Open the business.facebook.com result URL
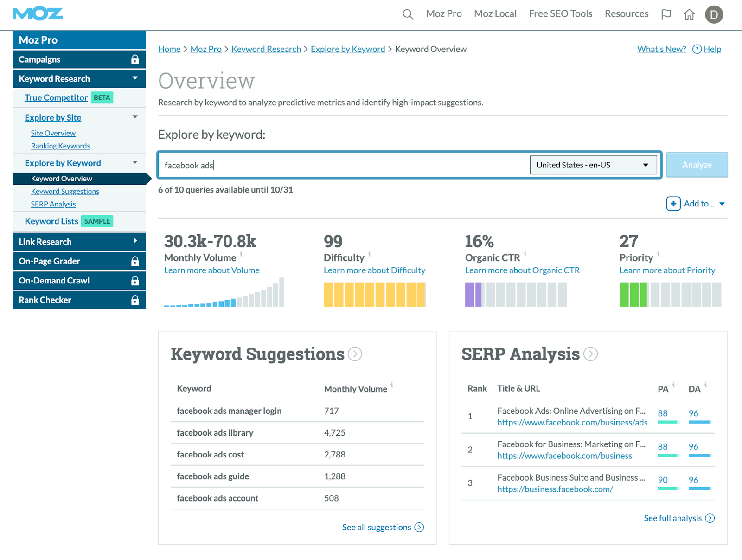 pyautogui.click(x=555, y=489)
